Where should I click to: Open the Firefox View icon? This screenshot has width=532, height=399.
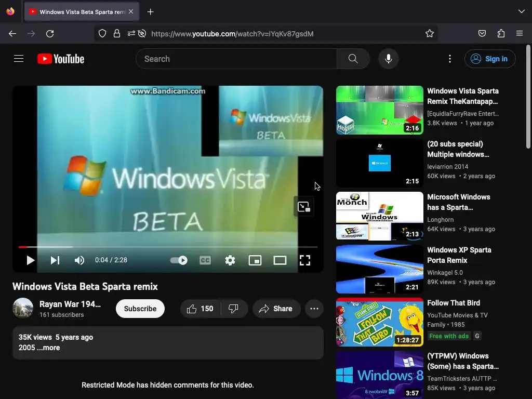click(x=10, y=11)
